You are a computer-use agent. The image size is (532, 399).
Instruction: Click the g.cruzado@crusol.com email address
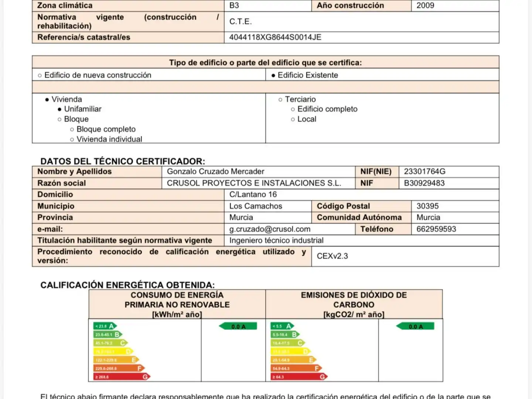click(x=270, y=229)
